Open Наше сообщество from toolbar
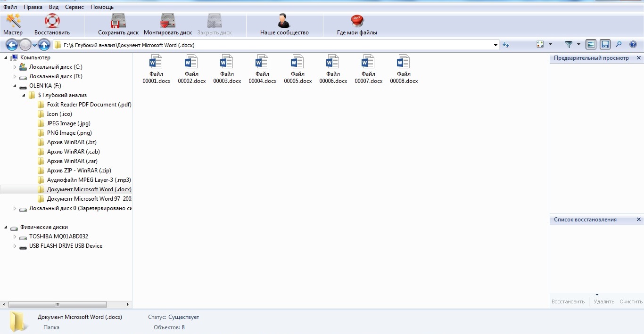644x334 pixels. (x=284, y=25)
